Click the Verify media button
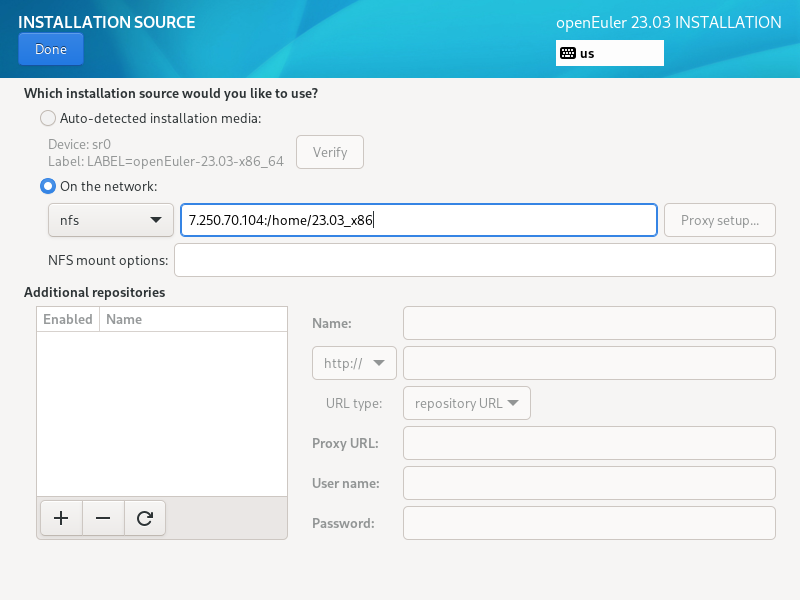The image size is (800, 600). click(329, 152)
